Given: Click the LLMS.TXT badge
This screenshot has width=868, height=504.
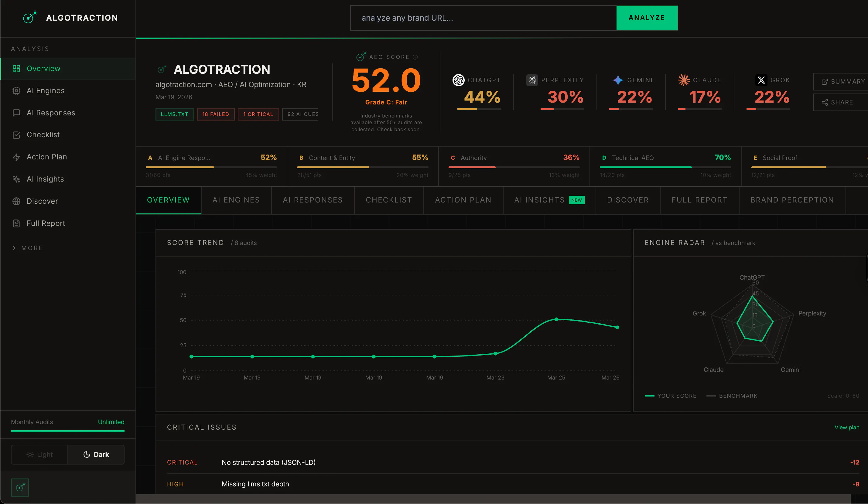Looking at the screenshot, I should point(175,114).
